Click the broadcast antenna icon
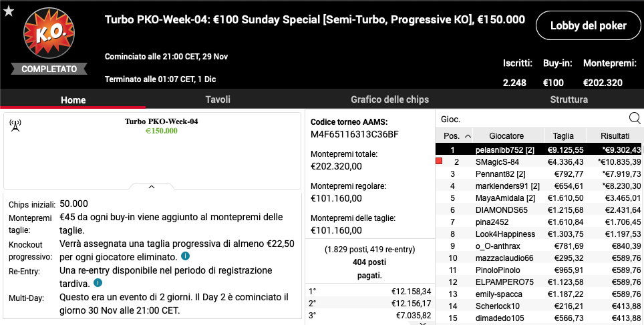Image resolution: width=644 pixels, height=325 pixels. pyautogui.click(x=15, y=126)
